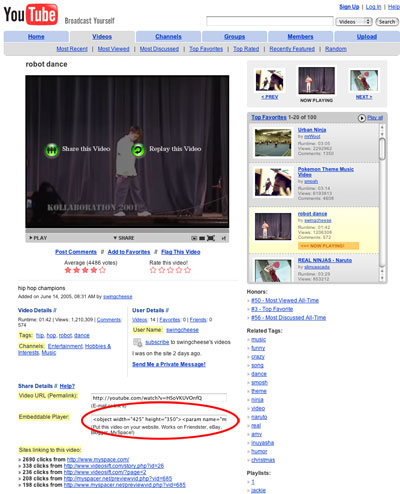Open the Upload tab
400x494 pixels.
[x=367, y=37]
